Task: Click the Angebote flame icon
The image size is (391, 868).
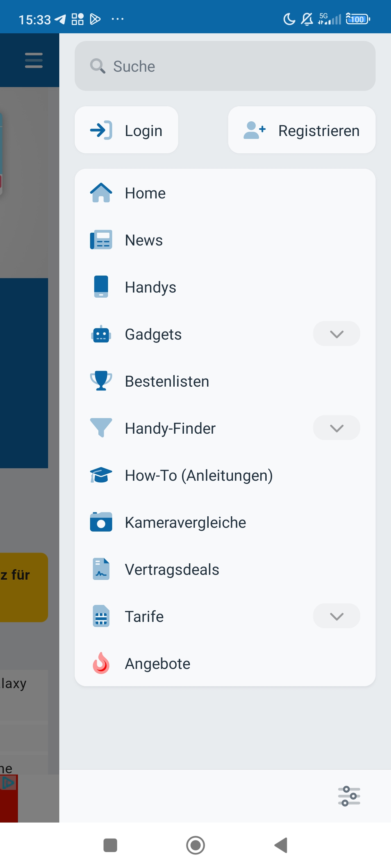Action: pos(101,663)
